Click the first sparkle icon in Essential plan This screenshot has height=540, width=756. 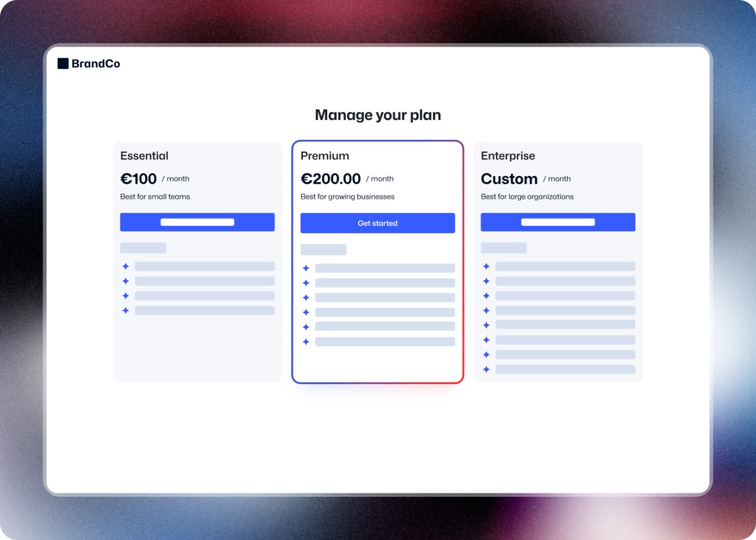125,266
